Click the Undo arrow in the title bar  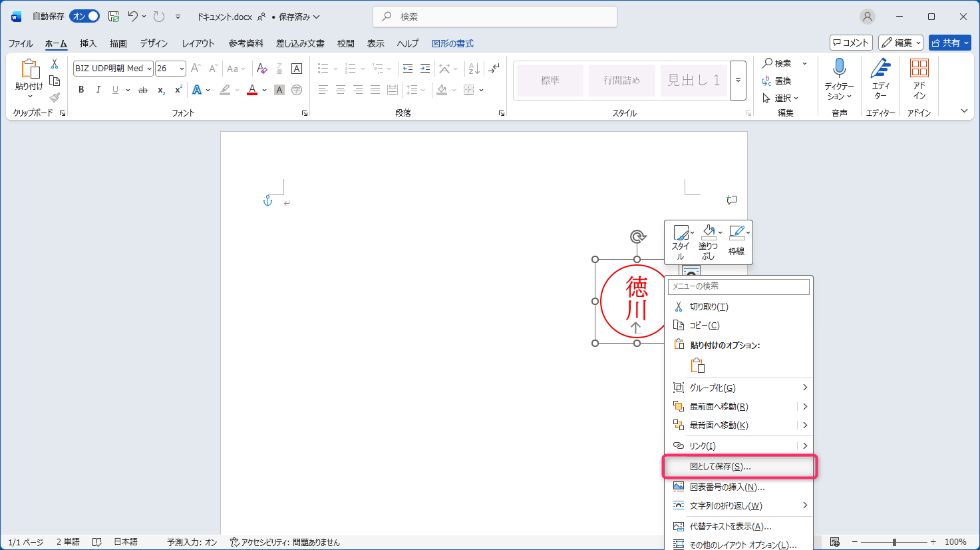pyautogui.click(x=133, y=17)
